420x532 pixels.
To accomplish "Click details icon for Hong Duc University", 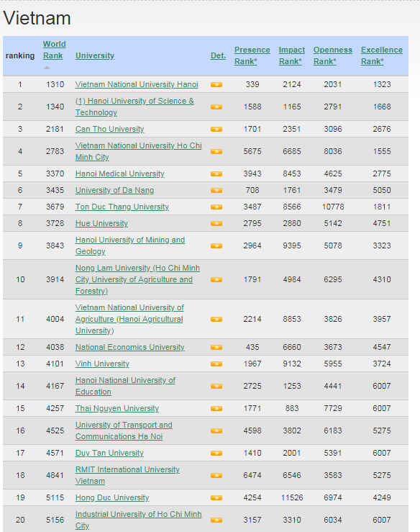I will coord(216,497).
